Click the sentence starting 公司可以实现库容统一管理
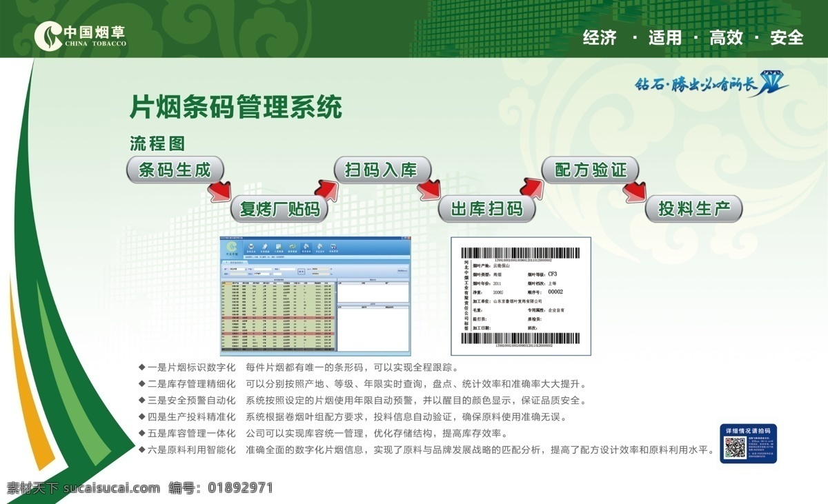This screenshot has width=828, height=504. coord(377,434)
